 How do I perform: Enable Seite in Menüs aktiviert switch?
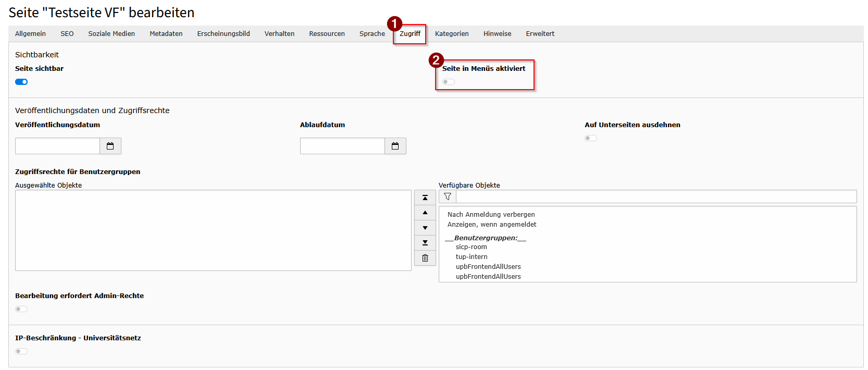pyautogui.click(x=449, y=82)
